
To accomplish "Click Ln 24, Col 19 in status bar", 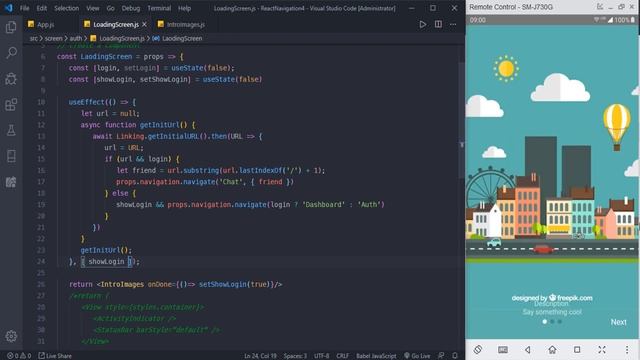I will click(x=260, y=356).
